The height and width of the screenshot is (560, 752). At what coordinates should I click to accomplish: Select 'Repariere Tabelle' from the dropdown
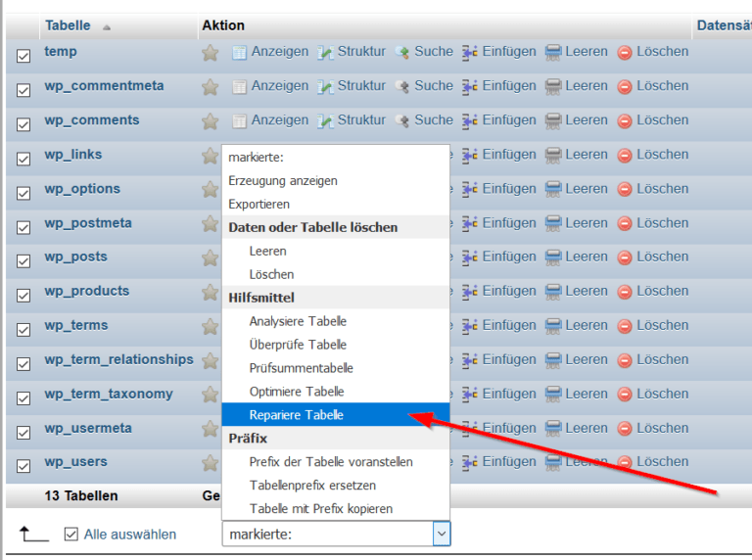297,415
